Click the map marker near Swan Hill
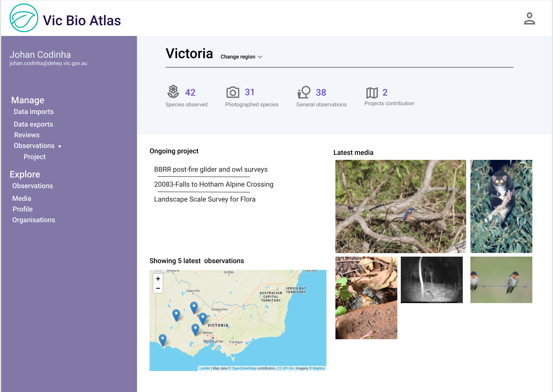 click(194, 307)
